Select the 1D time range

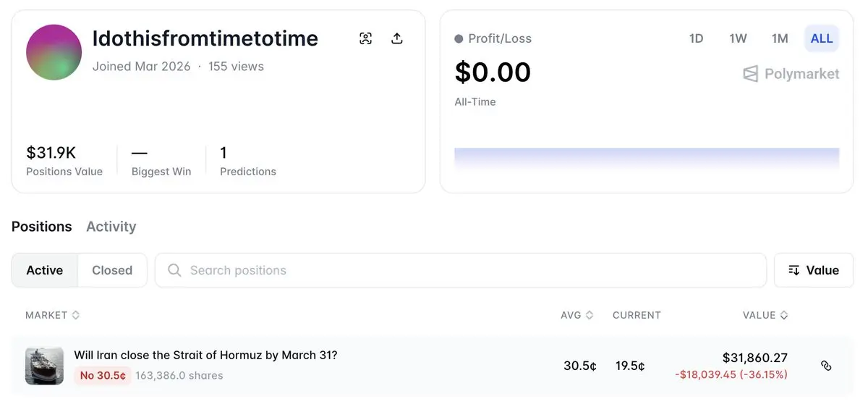coord(696,39)
